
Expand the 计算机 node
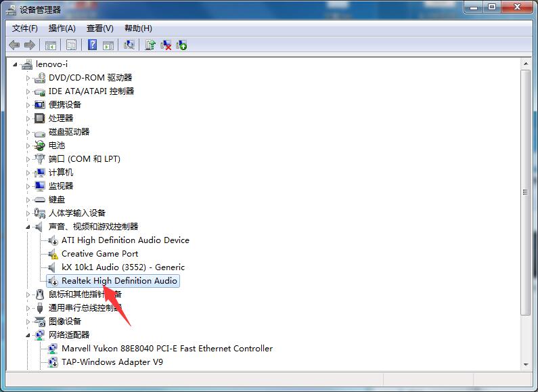pos(28,173)
